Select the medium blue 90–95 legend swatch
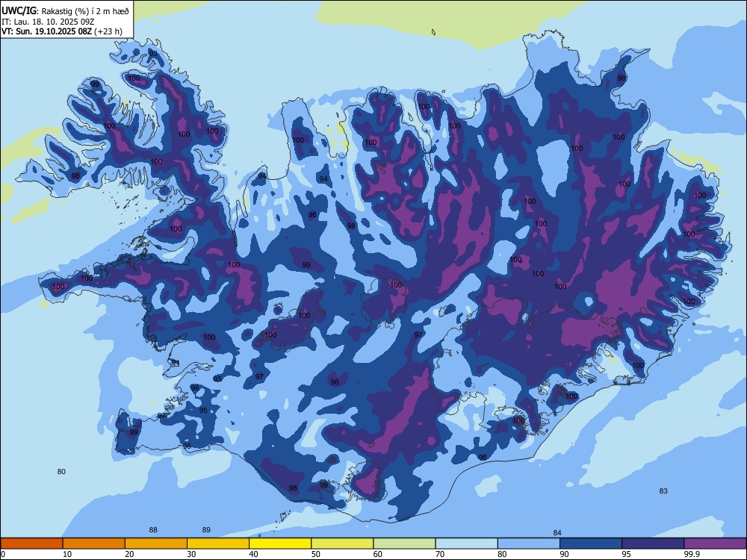747x560 pixels. click(591, 544)
